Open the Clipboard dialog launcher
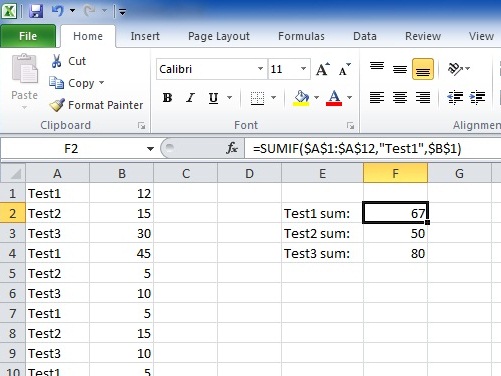The height and width of the screenshot is (376, 501). pos(142,126)
